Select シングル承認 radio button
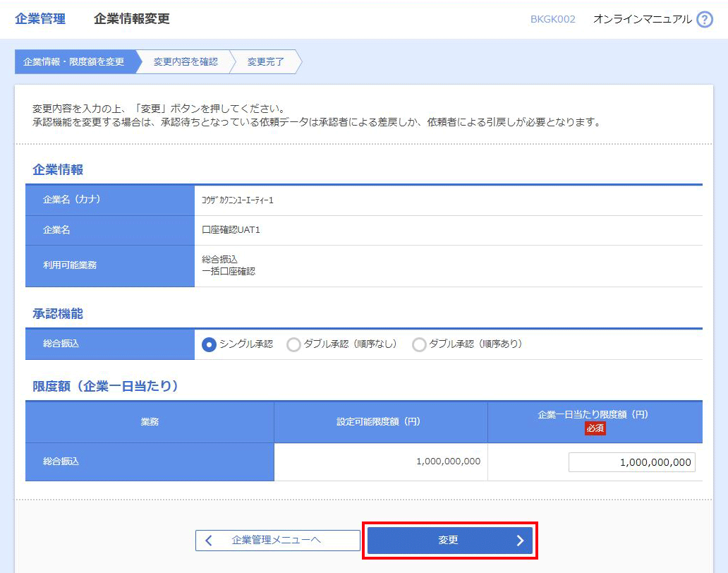 [x=209, y=344]
